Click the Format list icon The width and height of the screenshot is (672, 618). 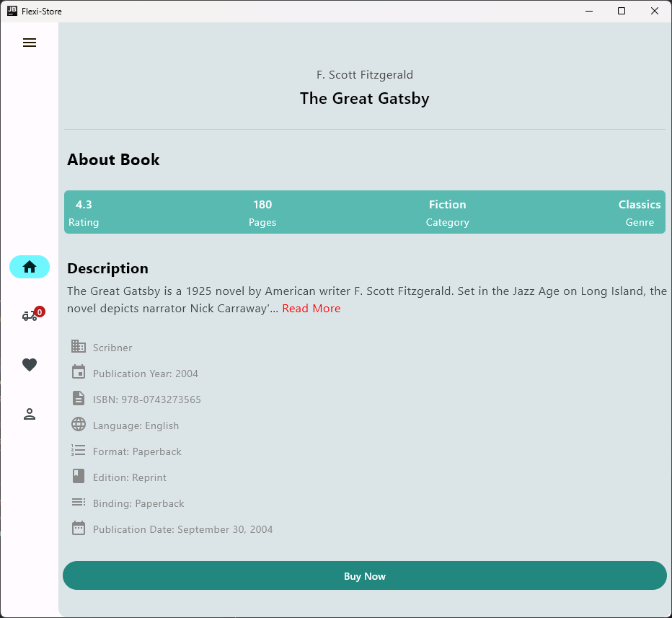(x=79, y=450)
